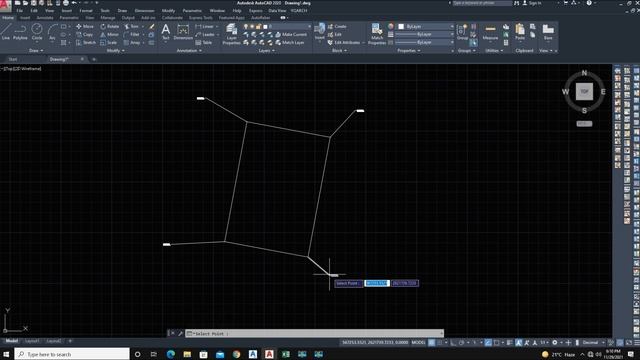Click Match Layer button
Screen dimensions: 640x360
(289, 42)
